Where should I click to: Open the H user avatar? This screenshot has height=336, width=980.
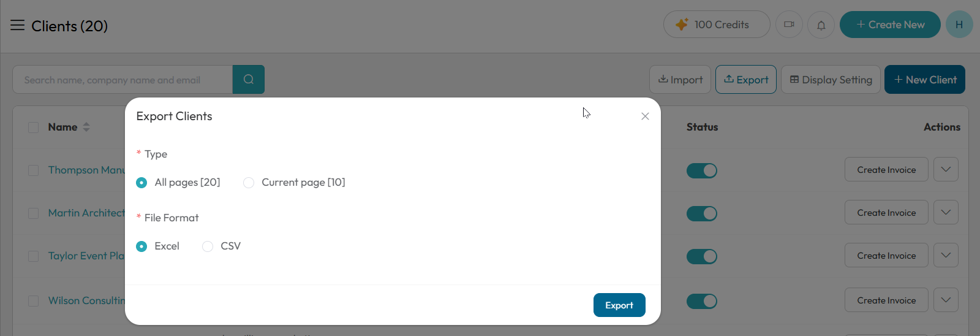coord(959,25)
